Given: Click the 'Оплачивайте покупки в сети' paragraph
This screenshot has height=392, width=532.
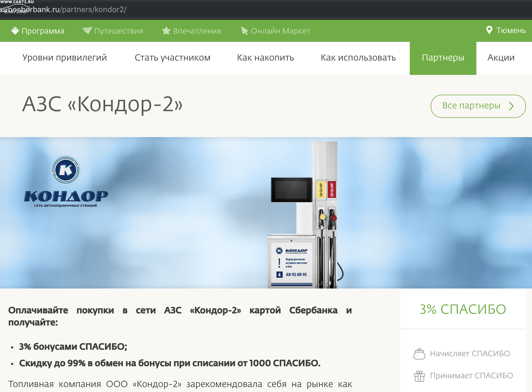Looking at the screenshot, I should 180,316.
